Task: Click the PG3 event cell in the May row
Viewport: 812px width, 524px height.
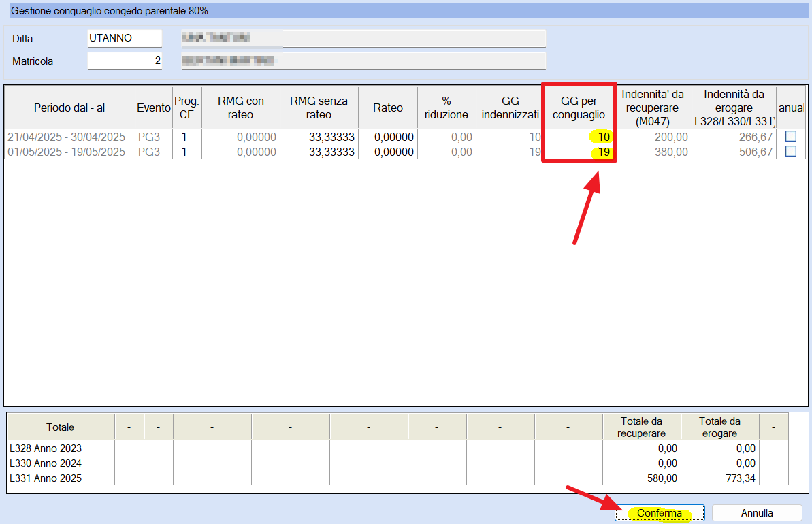Action: click(x=154, y=152)
